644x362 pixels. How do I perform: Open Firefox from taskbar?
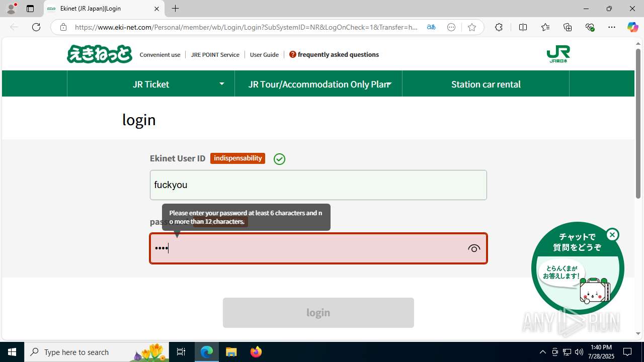pyautogui.click(x=256, y=352)
